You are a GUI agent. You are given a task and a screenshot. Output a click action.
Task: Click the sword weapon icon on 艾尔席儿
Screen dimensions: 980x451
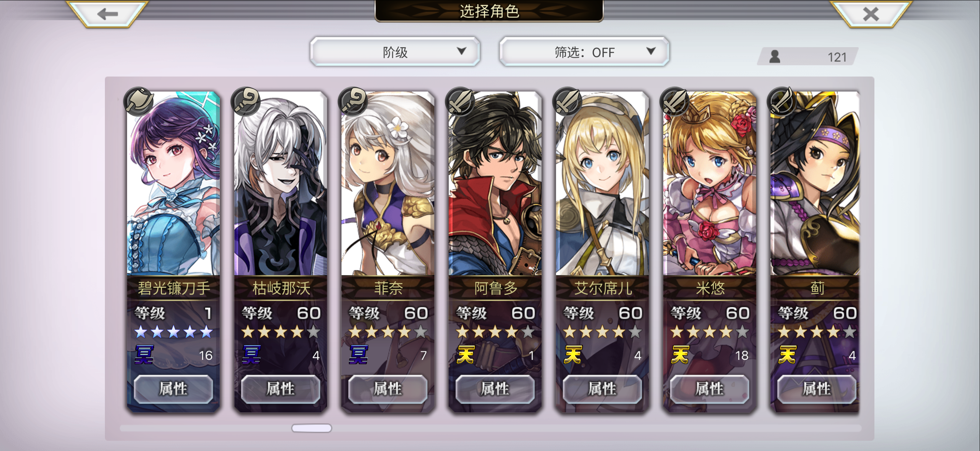[x=568, y=101]
